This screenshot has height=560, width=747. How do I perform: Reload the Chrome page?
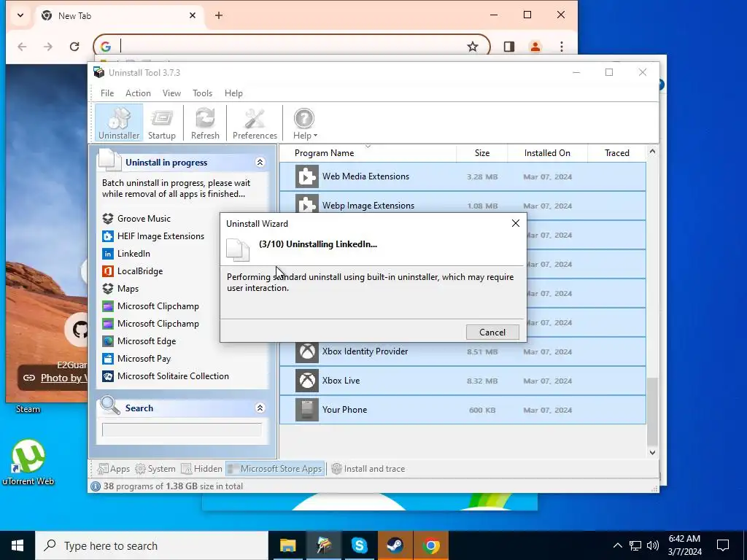[74, 47]
